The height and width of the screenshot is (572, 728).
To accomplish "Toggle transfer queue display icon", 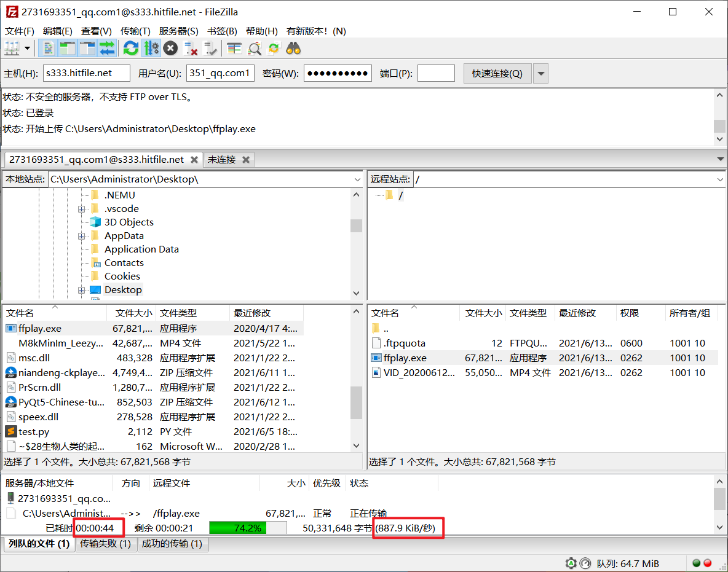I will [107, 49].
